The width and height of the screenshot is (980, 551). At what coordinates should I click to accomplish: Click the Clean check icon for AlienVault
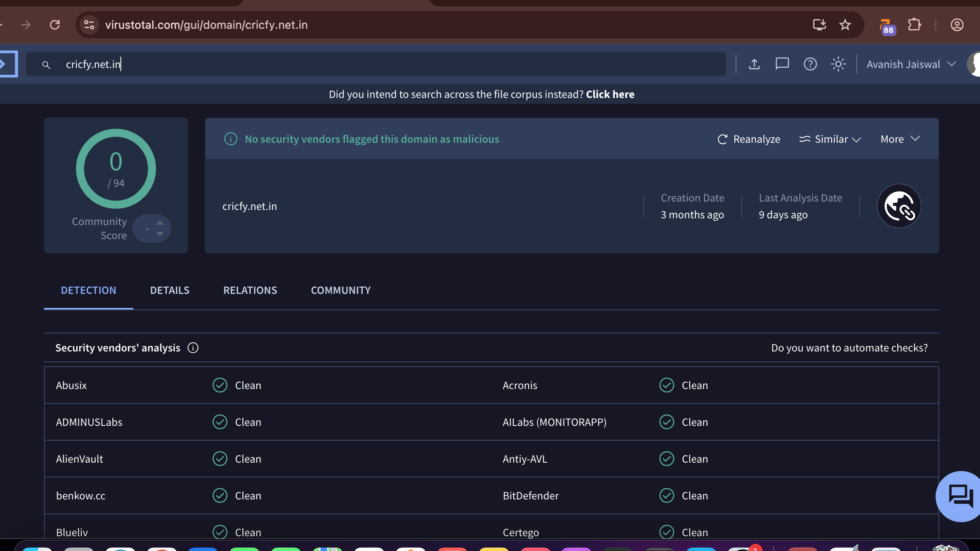[x=220, y=459]
